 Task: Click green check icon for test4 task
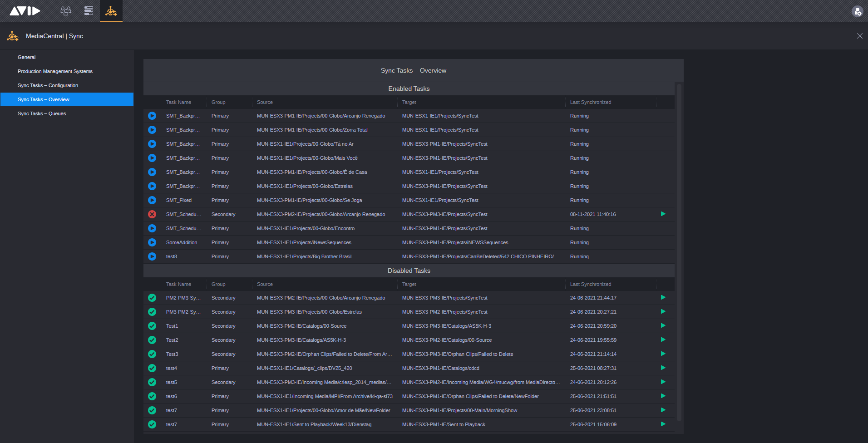coord(152,368)
